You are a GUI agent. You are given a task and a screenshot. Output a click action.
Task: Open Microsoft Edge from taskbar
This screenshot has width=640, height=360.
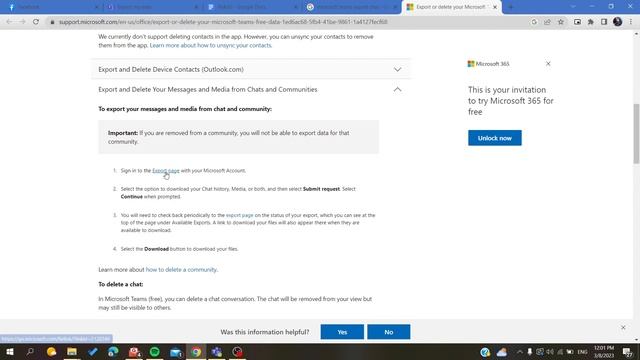(x=113, y=352)
